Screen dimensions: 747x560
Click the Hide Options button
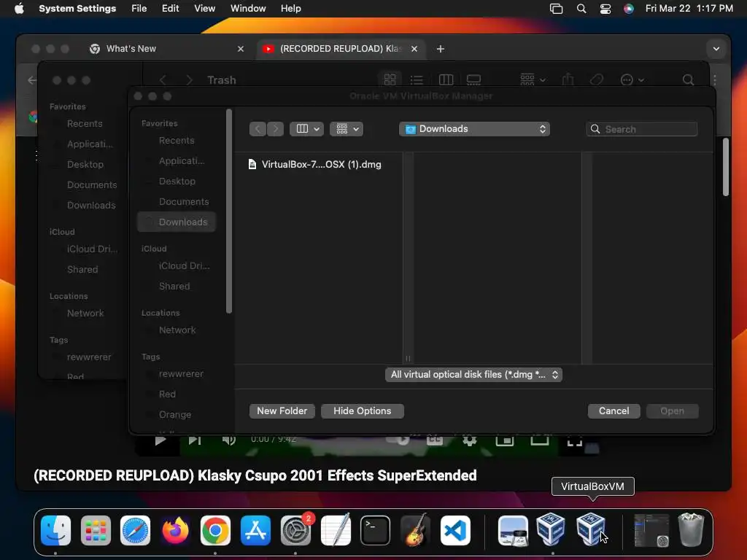pos(362,411)
